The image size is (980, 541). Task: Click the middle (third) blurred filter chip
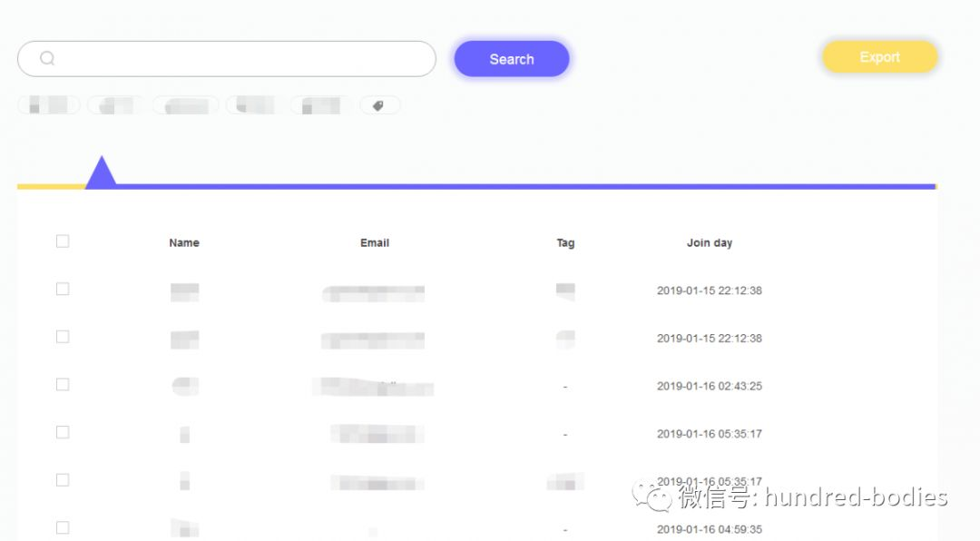(185, 106)
